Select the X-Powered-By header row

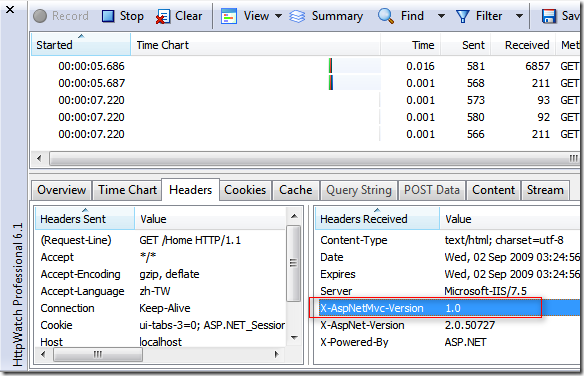(x=448, y=342)
